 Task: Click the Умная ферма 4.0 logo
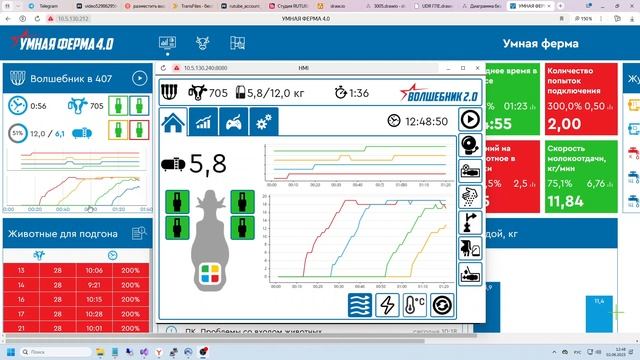pyautogui.click(x=62, y=42)
